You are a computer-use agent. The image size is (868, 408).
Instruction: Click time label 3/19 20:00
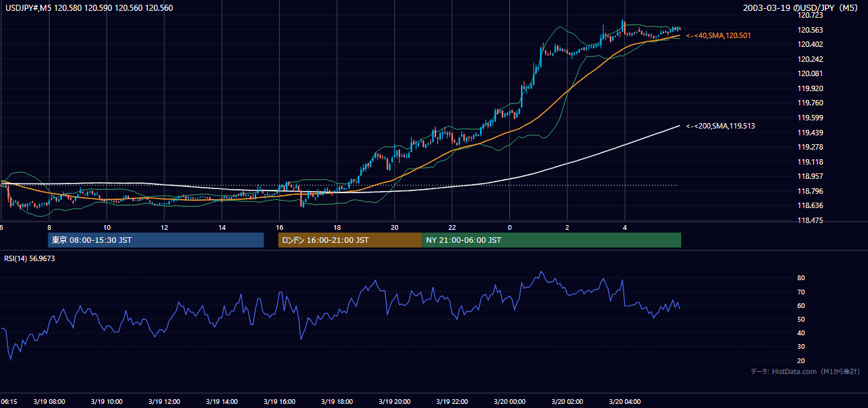pyautogui.click(x=395, y=402)
